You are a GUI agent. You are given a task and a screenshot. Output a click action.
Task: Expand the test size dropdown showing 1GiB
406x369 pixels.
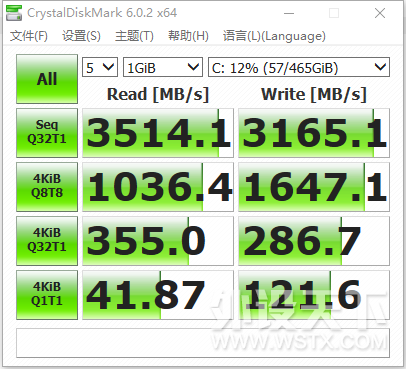[163, 67]
